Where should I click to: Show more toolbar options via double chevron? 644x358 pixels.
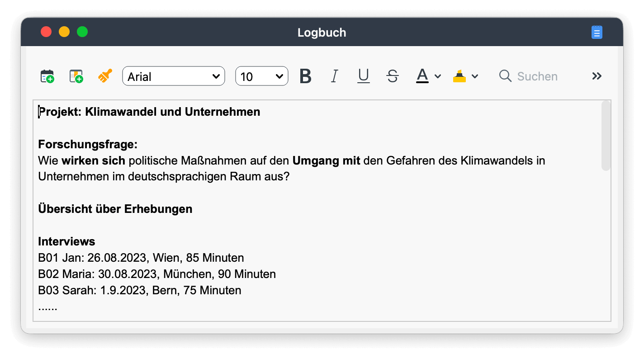click(x=597, y=76)
